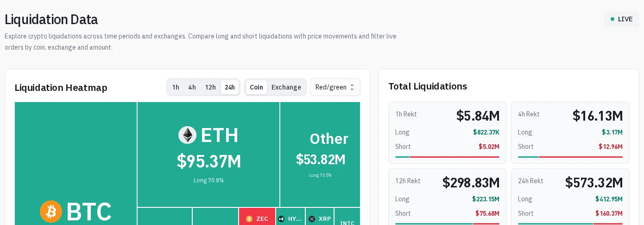Click the ETH Long 70.8% label

(208, 180)
